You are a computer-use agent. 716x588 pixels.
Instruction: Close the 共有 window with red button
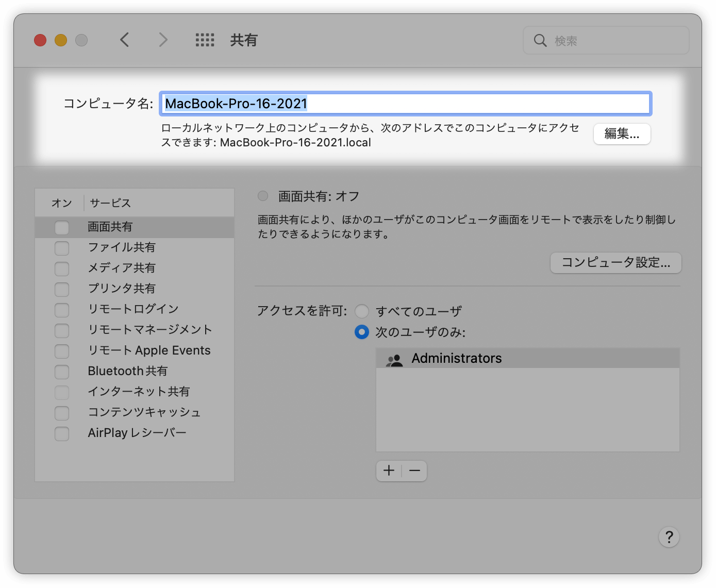point(40,40)
